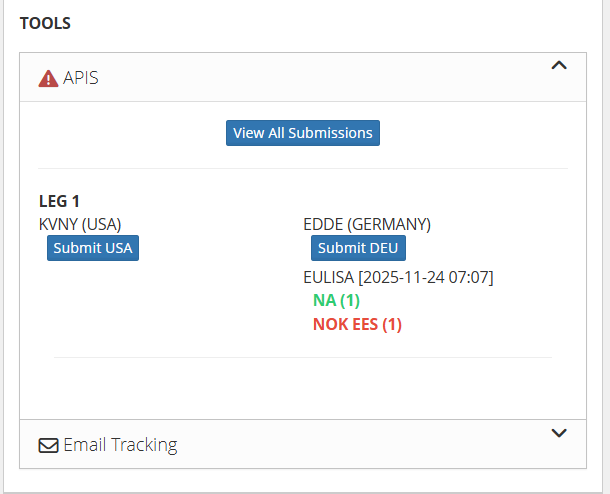Screen dimensions: 610x494
Task: Open the red NOK EES (1) status
Action: coord(357,324)
